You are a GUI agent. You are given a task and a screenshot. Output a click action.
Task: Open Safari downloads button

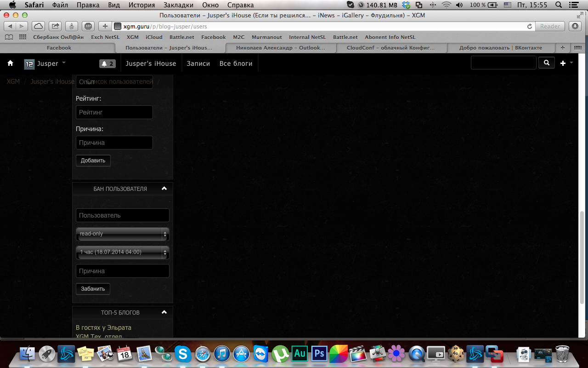576,26
